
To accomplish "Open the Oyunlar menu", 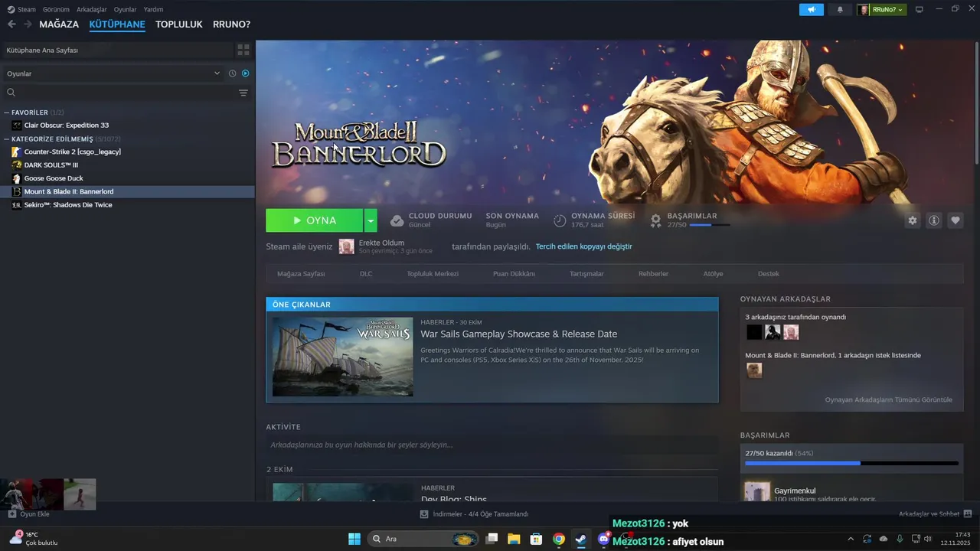I will tap(125, 9).
